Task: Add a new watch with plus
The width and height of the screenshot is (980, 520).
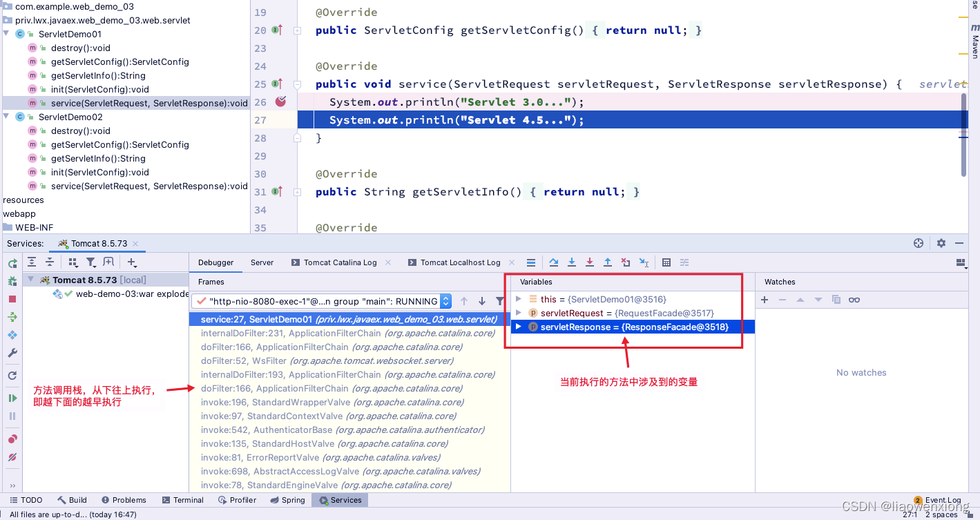Action: (x=765, y=300)
